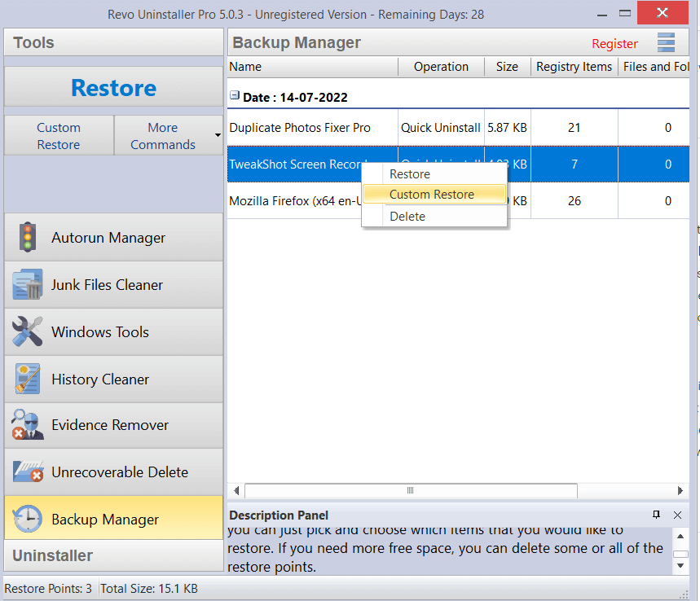Pin the Description Panel
This screenshot has width=700, height=601.
click(657, 515)
